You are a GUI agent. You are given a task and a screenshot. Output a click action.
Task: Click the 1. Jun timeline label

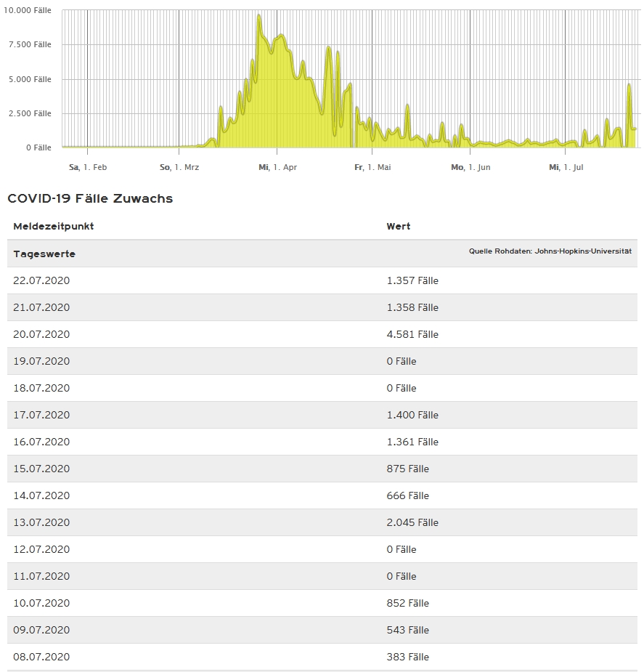coord(470,167)
